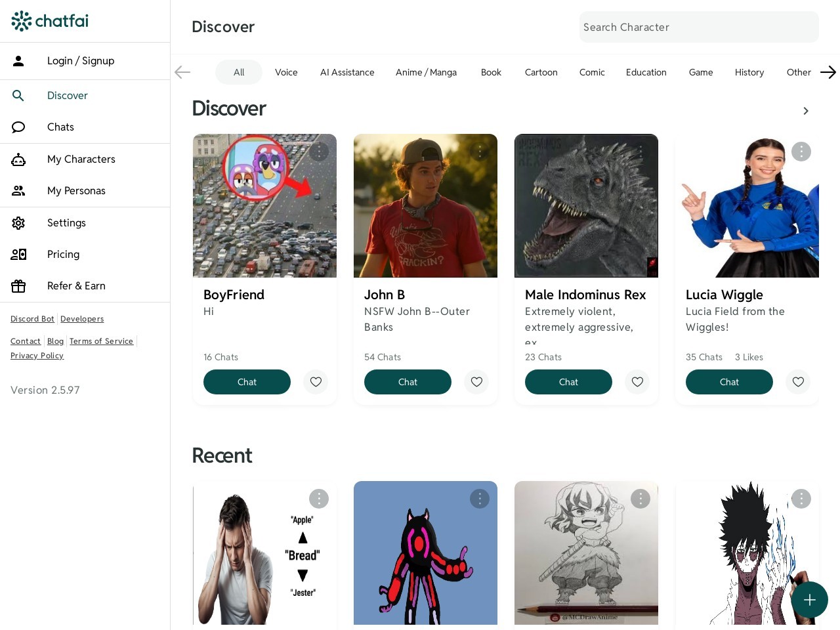Open the Pricing page icon
Viewport: 840px width, 630px height.
click(18, 255)
